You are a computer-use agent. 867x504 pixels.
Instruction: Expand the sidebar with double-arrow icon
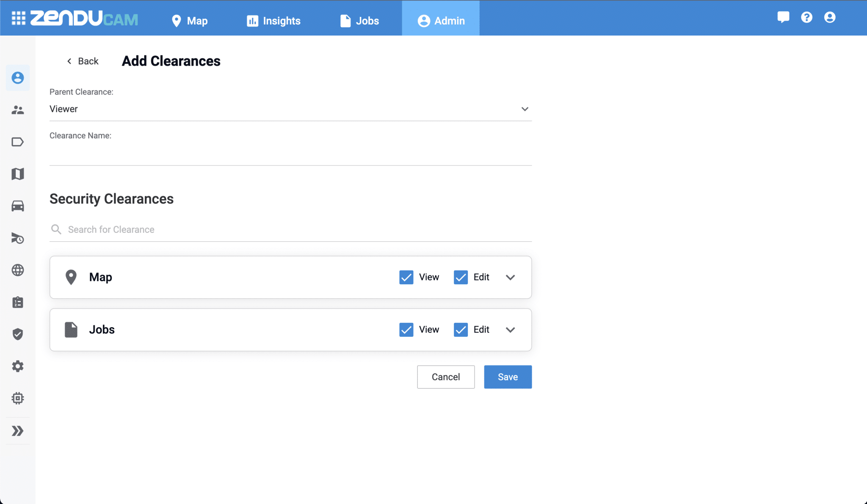[x=18, y=431]
